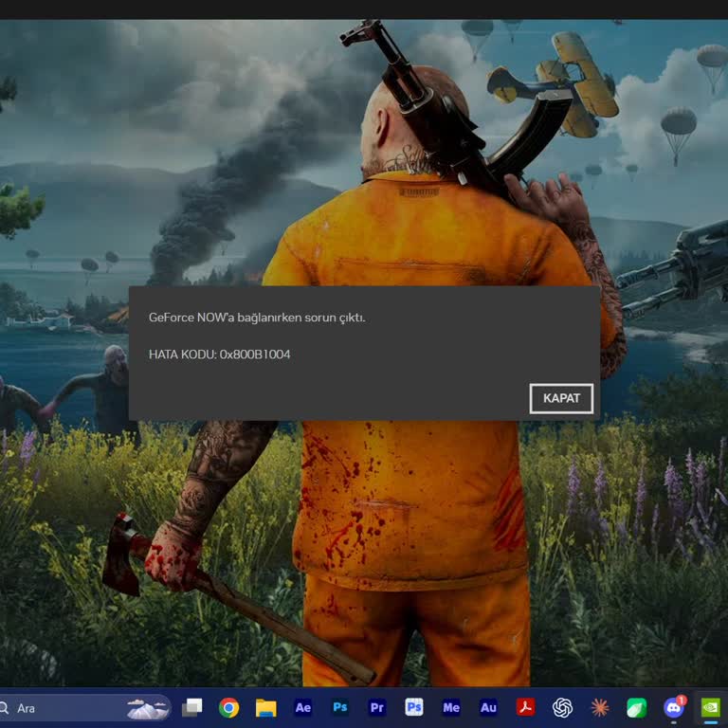Open Adobe Media Encoder from the taskbar
The image size is (728, 728).
451,707
